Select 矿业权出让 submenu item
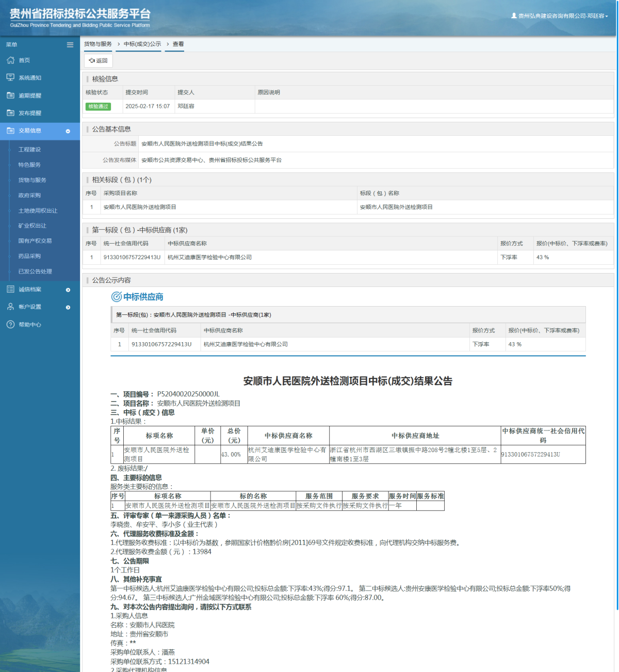The height and width of the screenshot is (672, 619). coord(32,226)
